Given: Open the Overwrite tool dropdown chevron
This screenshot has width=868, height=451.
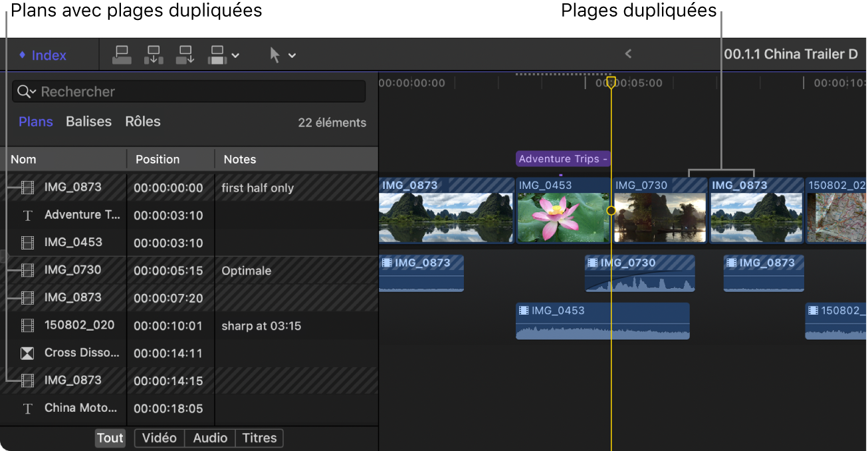Looking at the screenshot, I should [237, 55].
